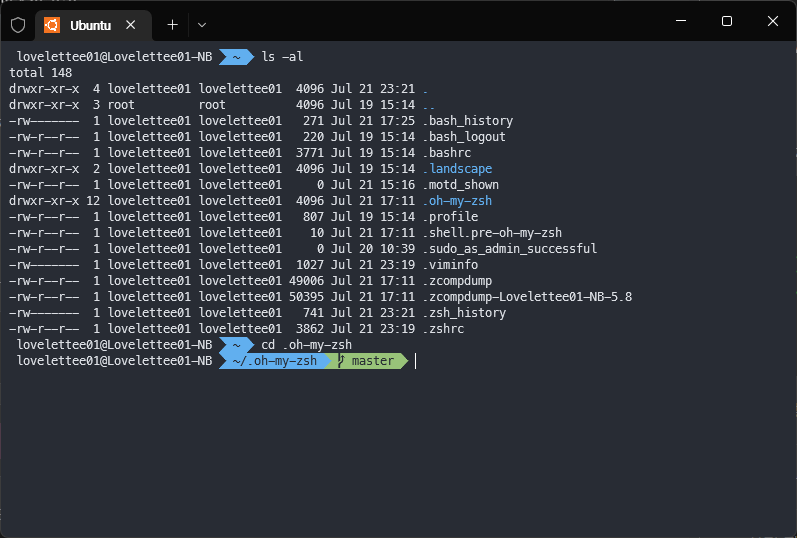
Task: Minimize the terminal window
Action: coord(681,21)
